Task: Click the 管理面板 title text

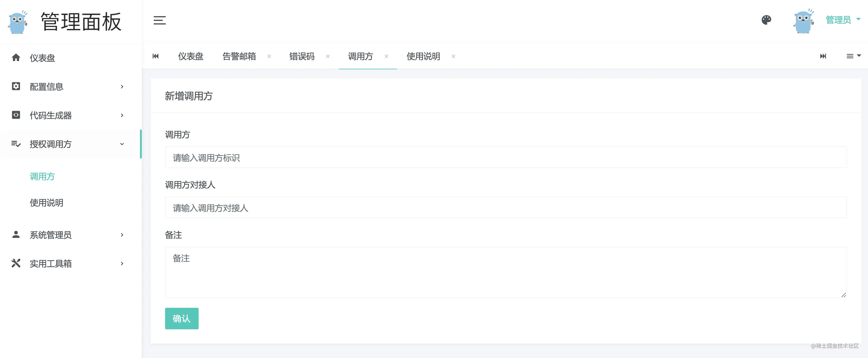Action: tap(81, 22)
